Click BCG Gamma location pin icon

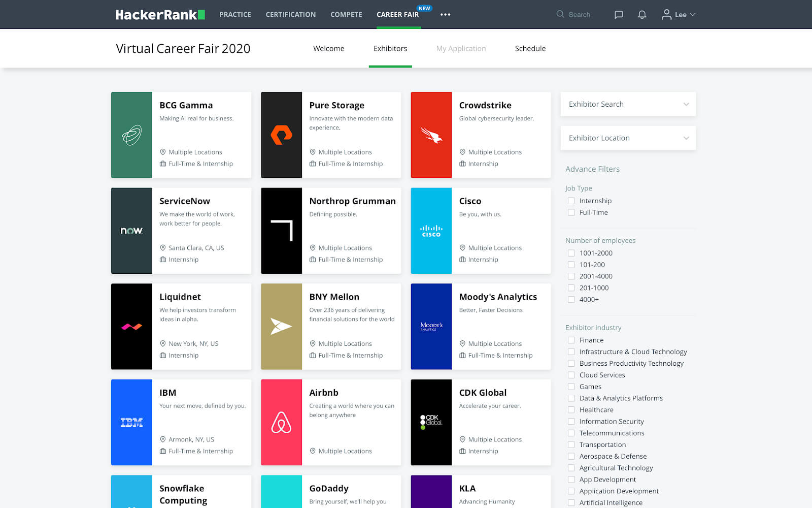[163, 152]
